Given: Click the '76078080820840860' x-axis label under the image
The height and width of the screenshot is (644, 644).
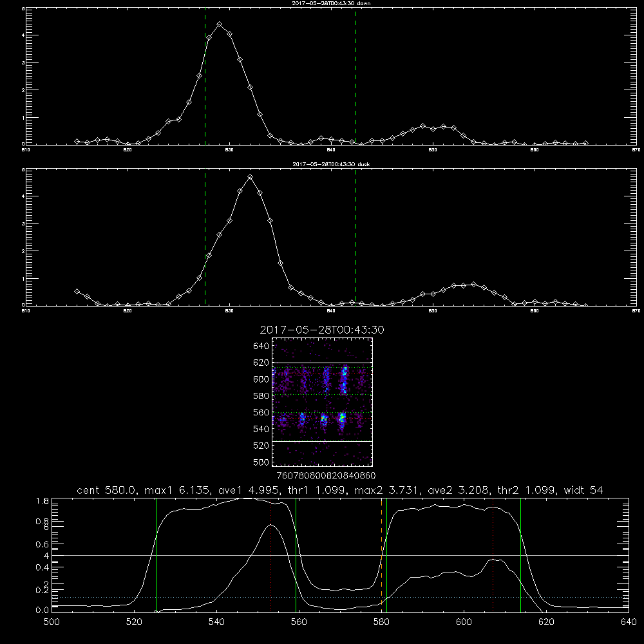Looking at the screenshot, I should tap(326, 476).
